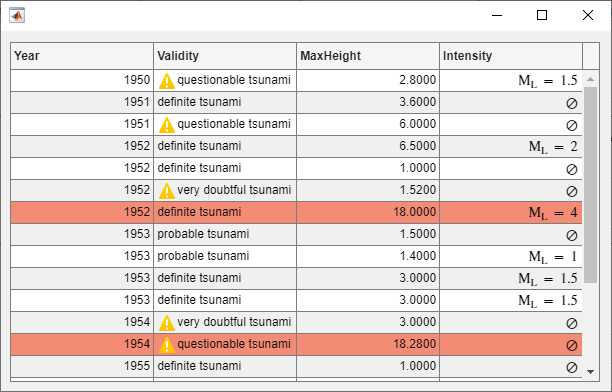Select the 6.5000 MaxHeight cell

(x=368, y=146)
